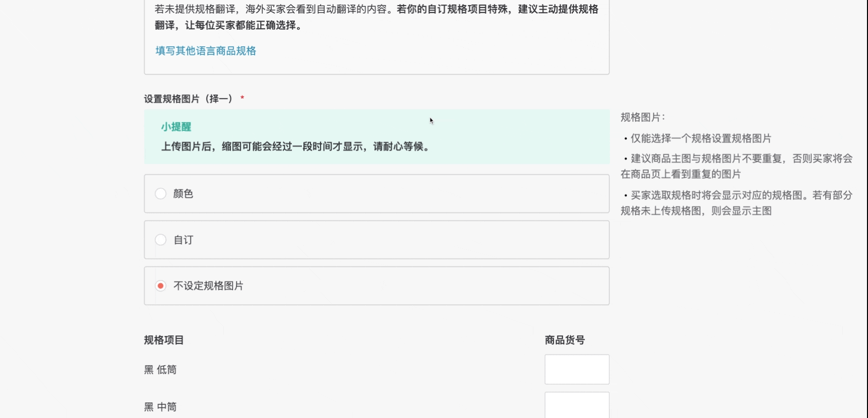Click the 买家选取规格时 tip bullet text
Screen dimensions: 868x418
pos(736,203)
